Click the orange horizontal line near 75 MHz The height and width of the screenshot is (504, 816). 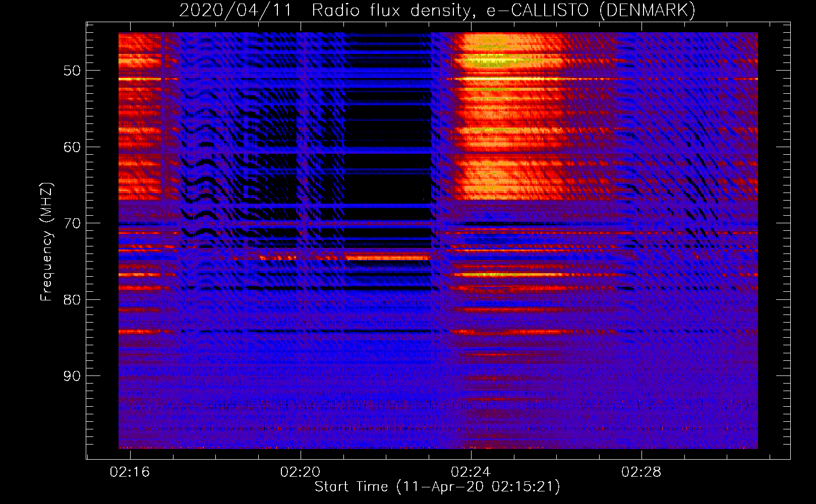tap(388, 258)
